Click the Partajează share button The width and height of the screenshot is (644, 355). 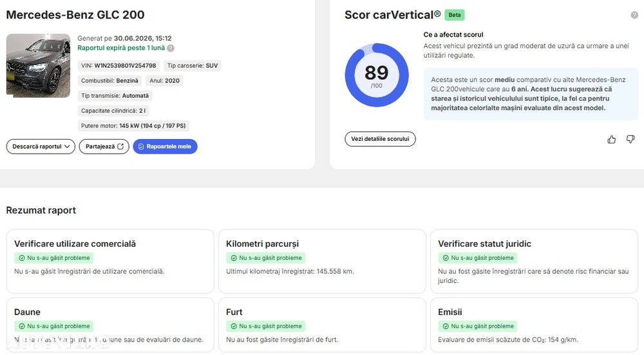click(x=104, y=147)
